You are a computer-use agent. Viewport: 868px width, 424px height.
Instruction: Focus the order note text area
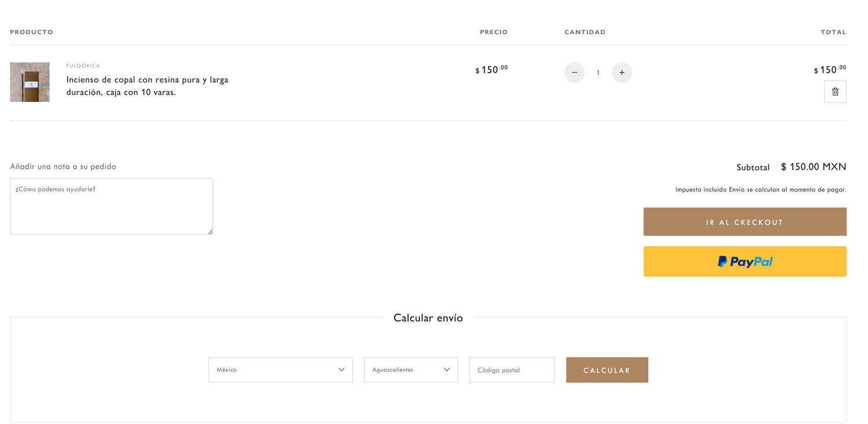click(111, 206)
